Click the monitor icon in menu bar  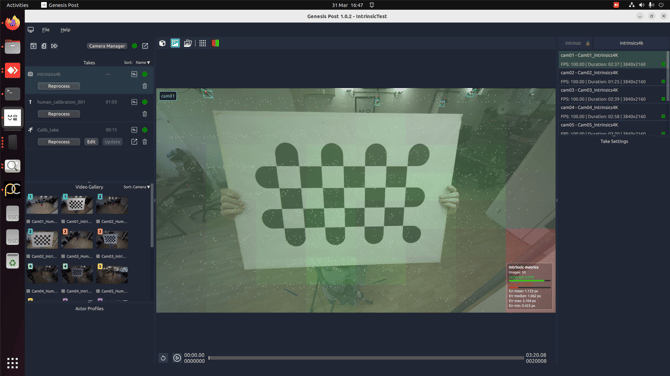point(31,30)
